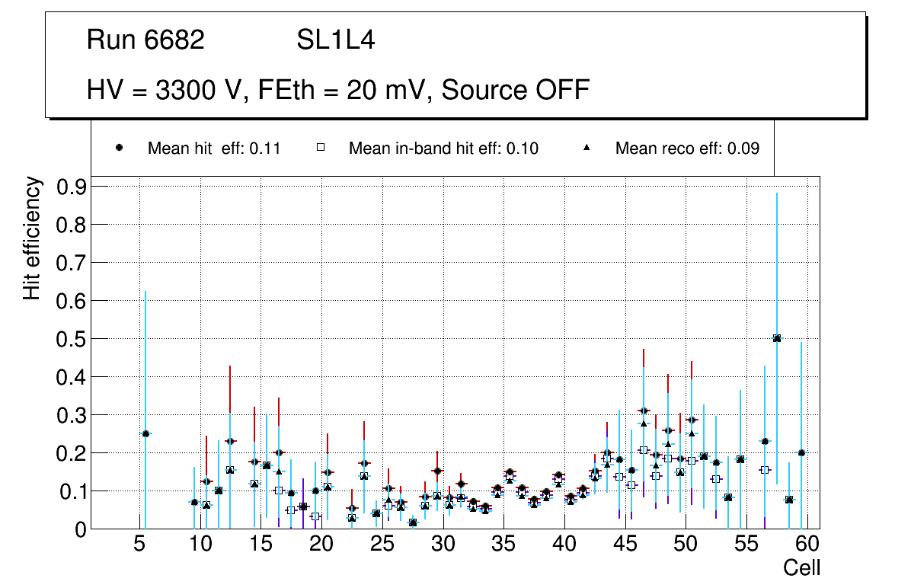Screen dimensions: 911x588
Task: Click the 60 x-axis tick label
Action: point(807,545)
